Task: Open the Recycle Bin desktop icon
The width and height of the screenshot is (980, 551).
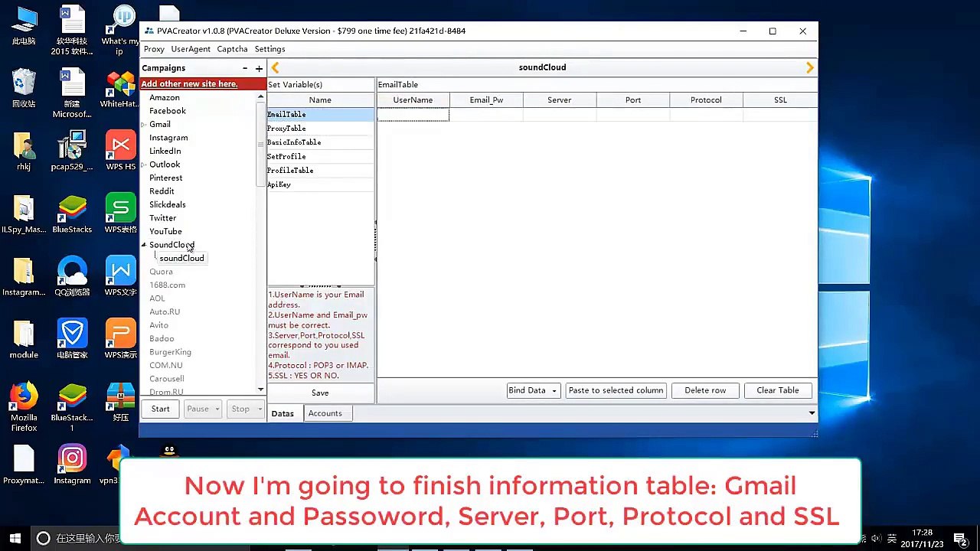Action: (24, 88)
